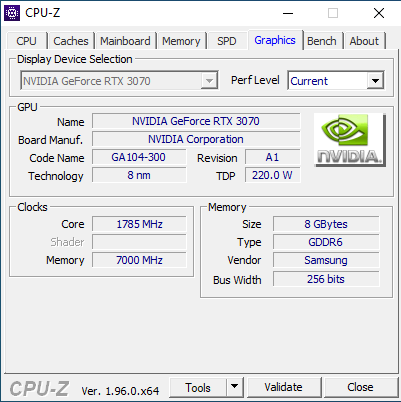Click the NVIDIA Corporation board manufacturer value
The image size is (401, 402).
point(196,139)
